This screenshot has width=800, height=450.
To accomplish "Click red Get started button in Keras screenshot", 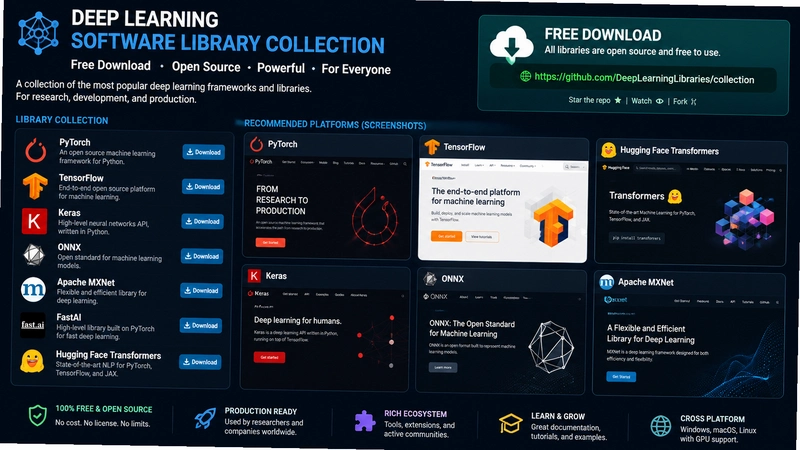I will [269, 357].
